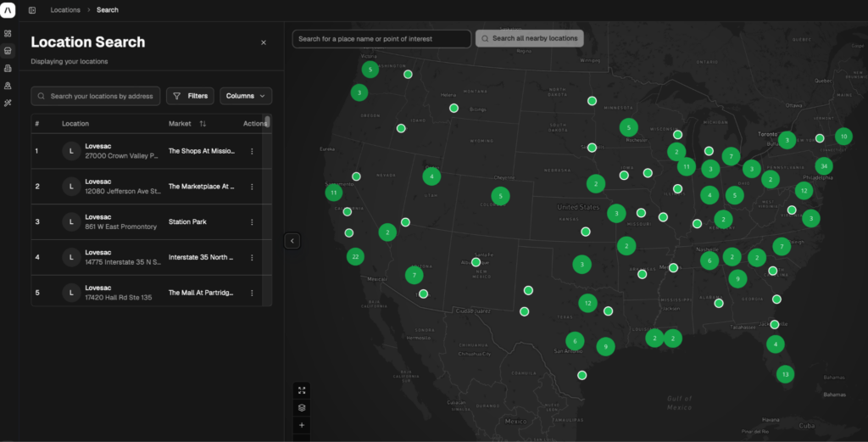Collapse the side panel with the chevron arrow
The width and height of the screenshot is (868, 442).
click(292, 241)
